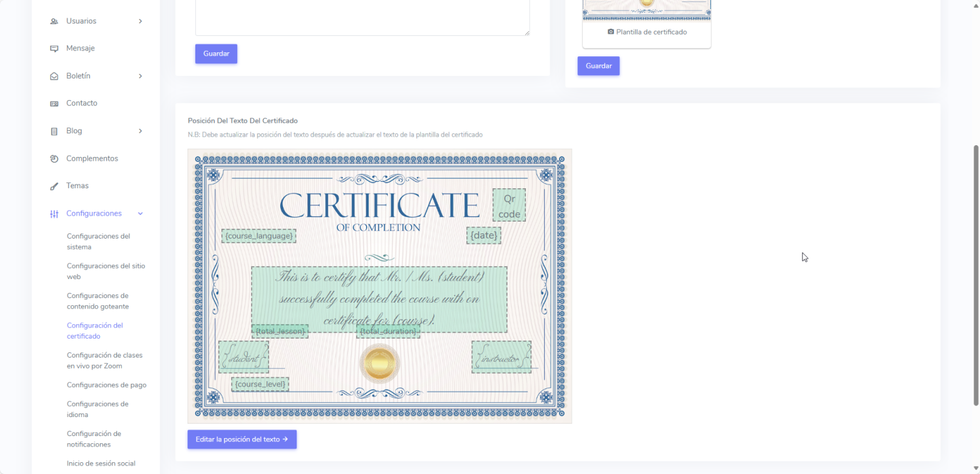Open Configuraciones de pago

click(106, 385)
